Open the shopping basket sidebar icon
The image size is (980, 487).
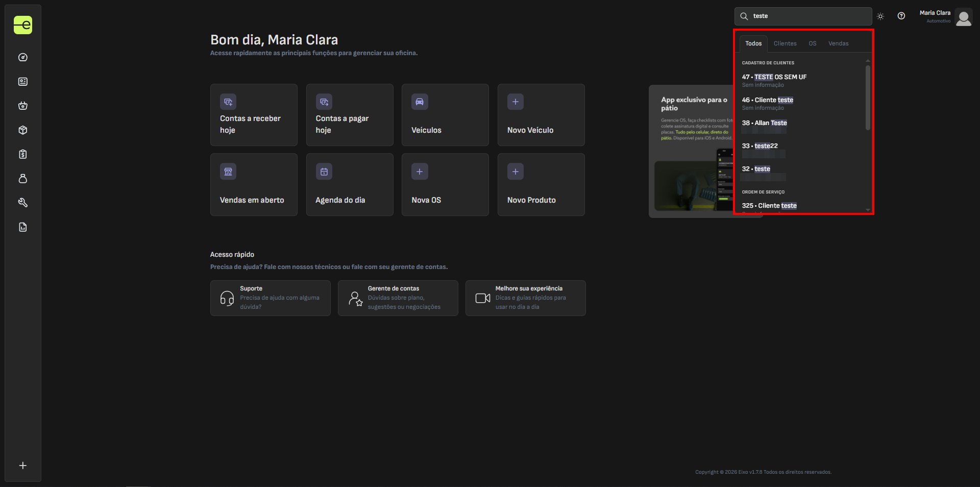(x=23, y=106)
